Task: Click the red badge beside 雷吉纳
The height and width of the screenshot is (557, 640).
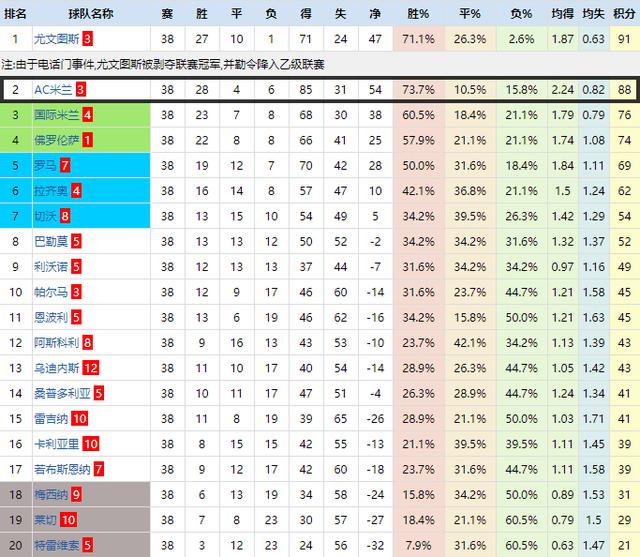Action: 80,419
